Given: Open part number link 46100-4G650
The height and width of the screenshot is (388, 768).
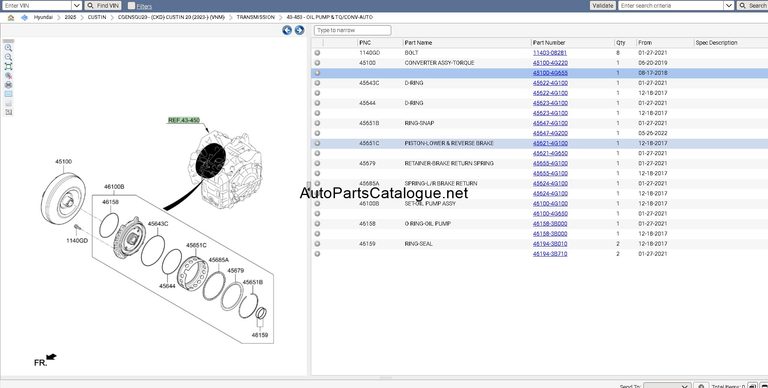Looking at the screenshot, I should (x=550, y=214).
